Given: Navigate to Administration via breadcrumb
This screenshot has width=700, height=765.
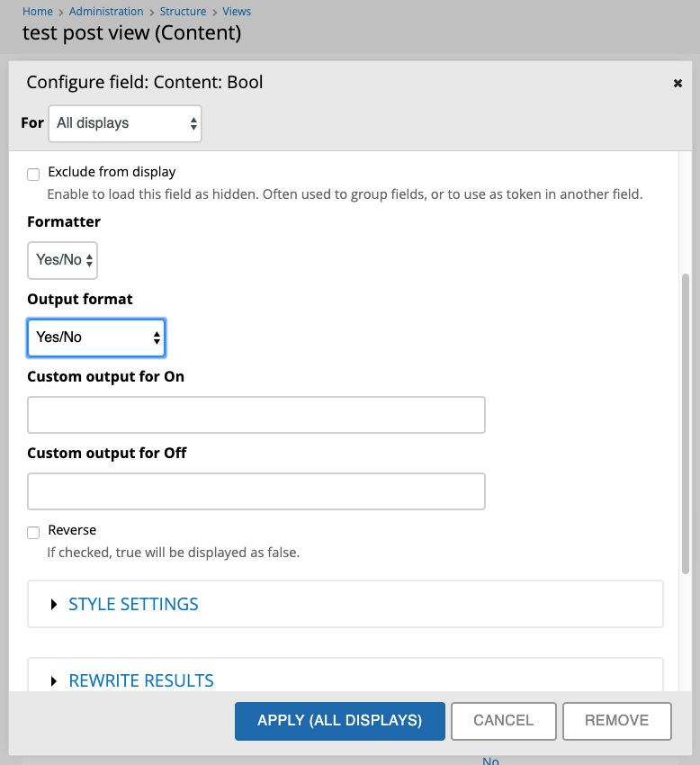Looking at the screenshot, I should click(x=106, y=11).
